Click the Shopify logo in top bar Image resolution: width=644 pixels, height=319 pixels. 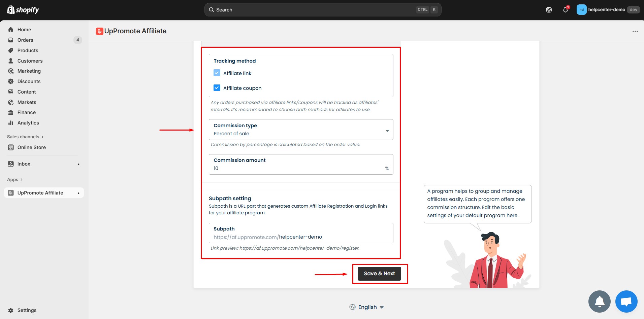click(23, 10)
